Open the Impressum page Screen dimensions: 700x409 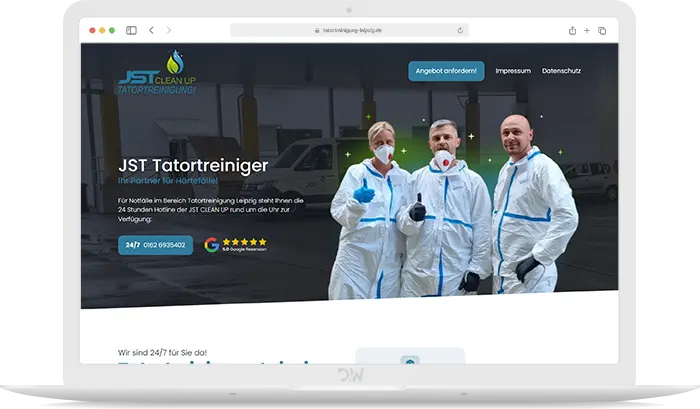[513, 71]
